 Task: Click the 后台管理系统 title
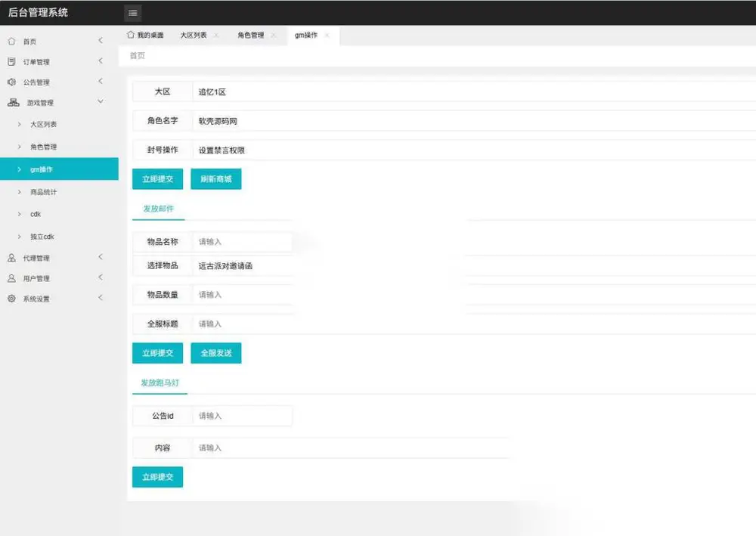pos(38,13)
